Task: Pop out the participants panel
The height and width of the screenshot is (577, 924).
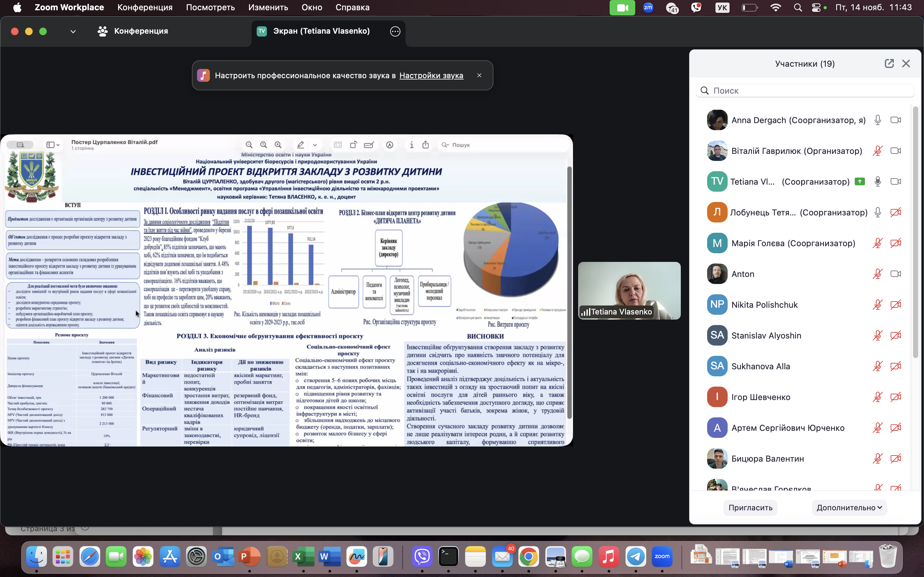Action: click(x=889, y=63)
